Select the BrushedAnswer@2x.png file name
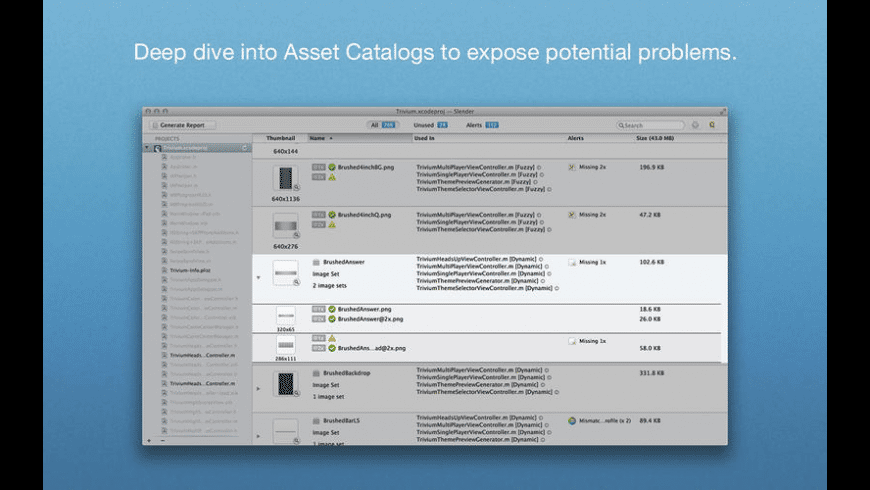This screenshot has width=870, height=490. tap(370, 319)
